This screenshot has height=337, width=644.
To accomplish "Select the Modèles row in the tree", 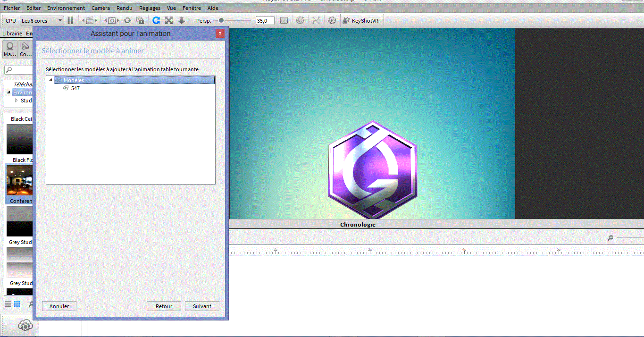I will [134, 80].
